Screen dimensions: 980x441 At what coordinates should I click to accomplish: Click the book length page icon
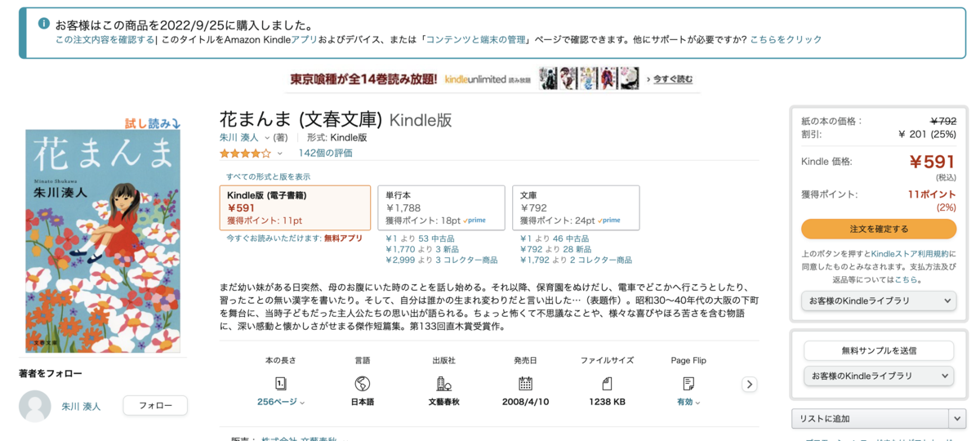281,383
